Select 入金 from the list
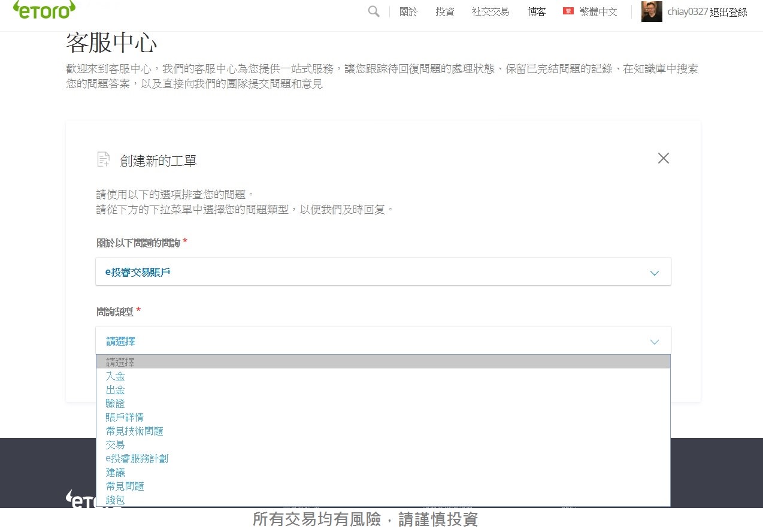Image resolution: width=763 pixels, height=532 pixels. pos(383,376)
